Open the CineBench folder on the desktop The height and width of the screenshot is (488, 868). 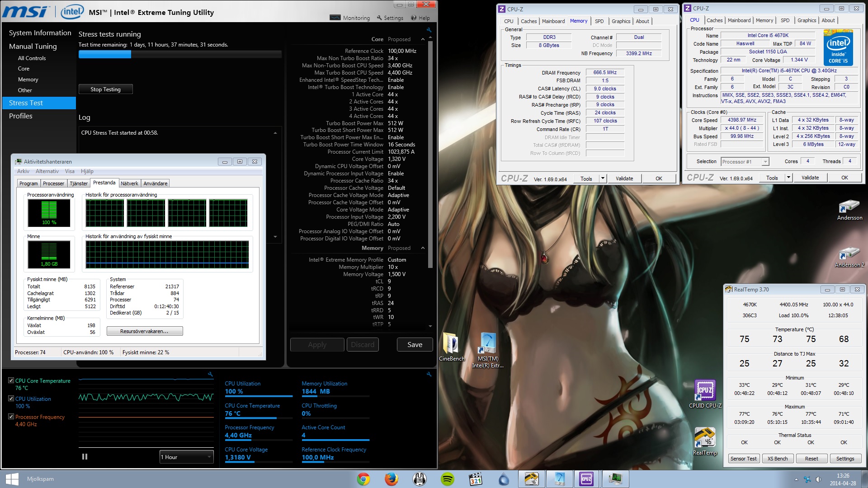(451, 347)
